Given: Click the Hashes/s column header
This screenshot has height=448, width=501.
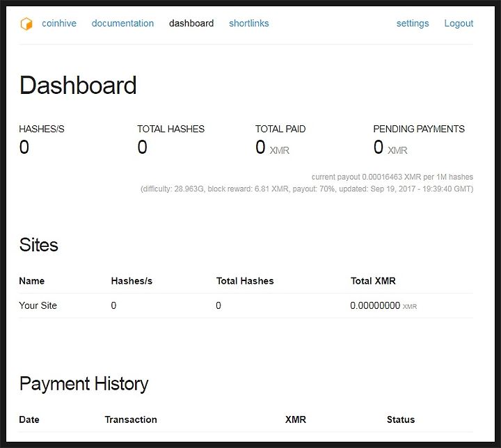Looking at the screenshot, I should coord(132,281).
